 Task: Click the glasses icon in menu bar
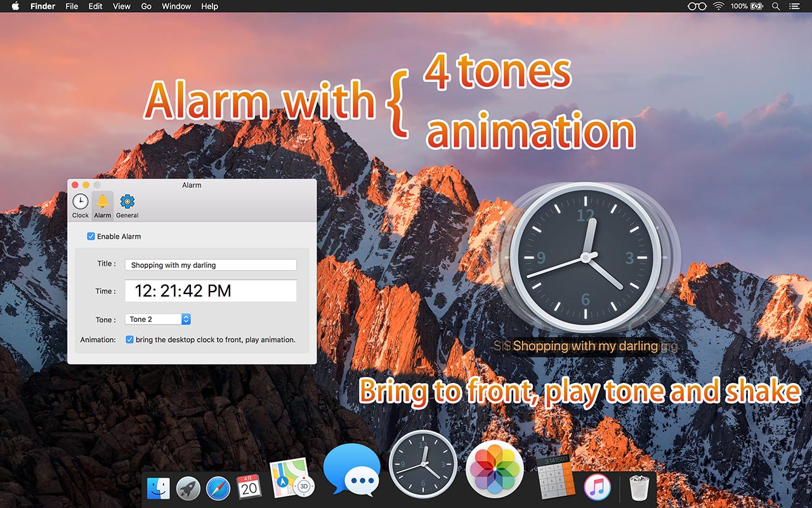[x=697, y=6]
